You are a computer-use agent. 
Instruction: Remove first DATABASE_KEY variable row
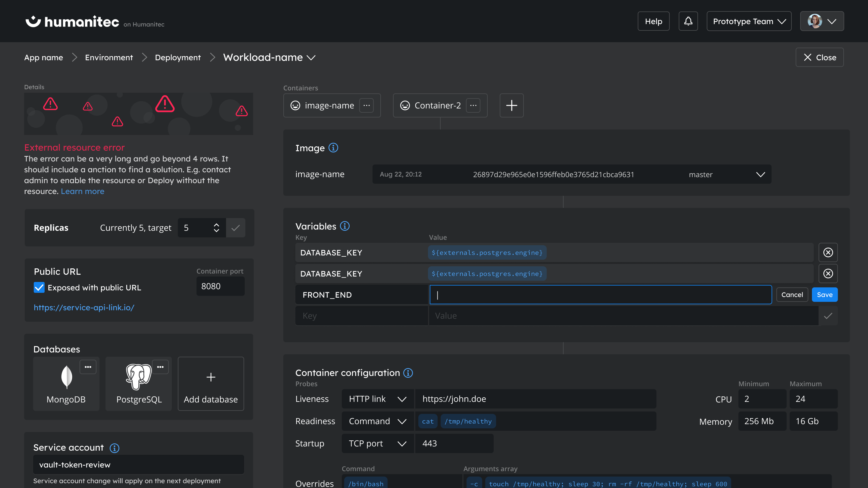pos(828,253)
